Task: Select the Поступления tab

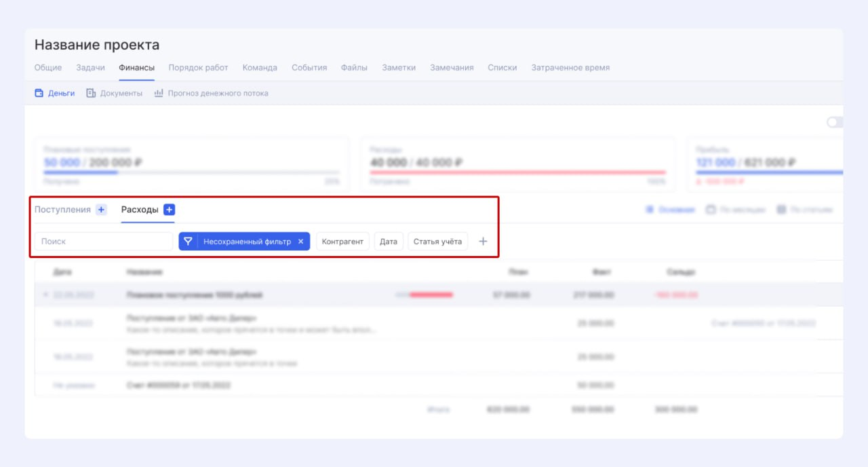Action: pos(62,210)
